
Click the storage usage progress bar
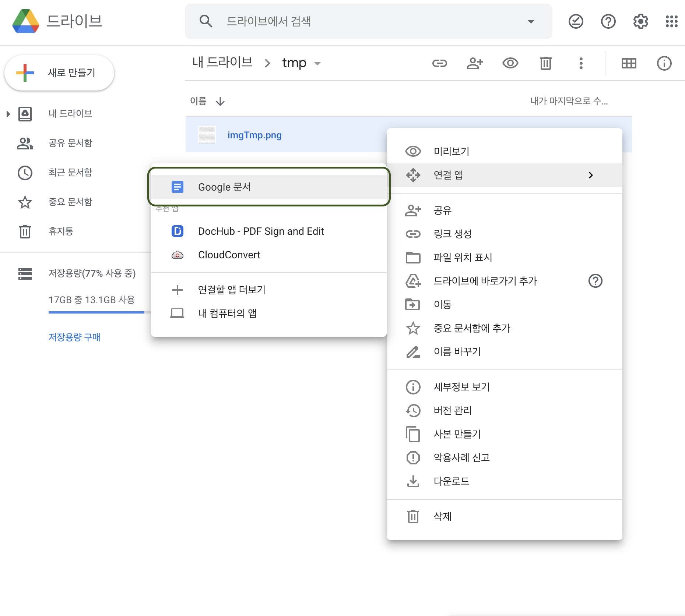click(x=99, y=312)
